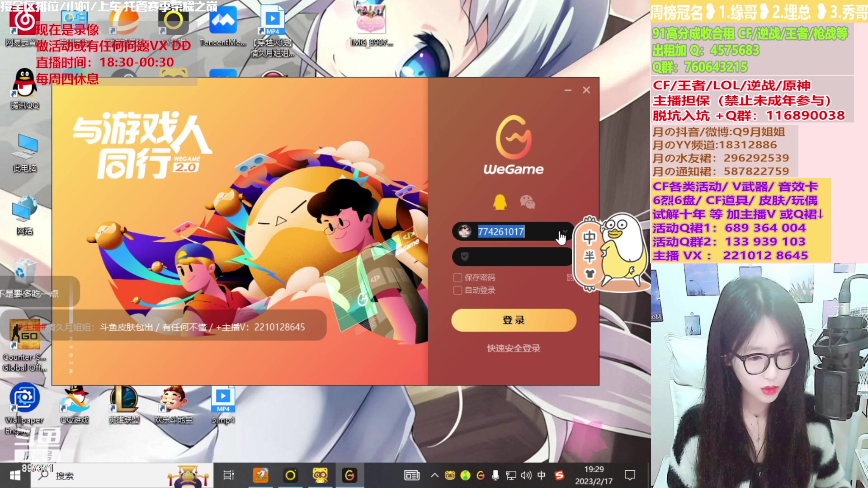
Task: Toggle 中 mode on duck input widget
Action: (x=589, y=237)
